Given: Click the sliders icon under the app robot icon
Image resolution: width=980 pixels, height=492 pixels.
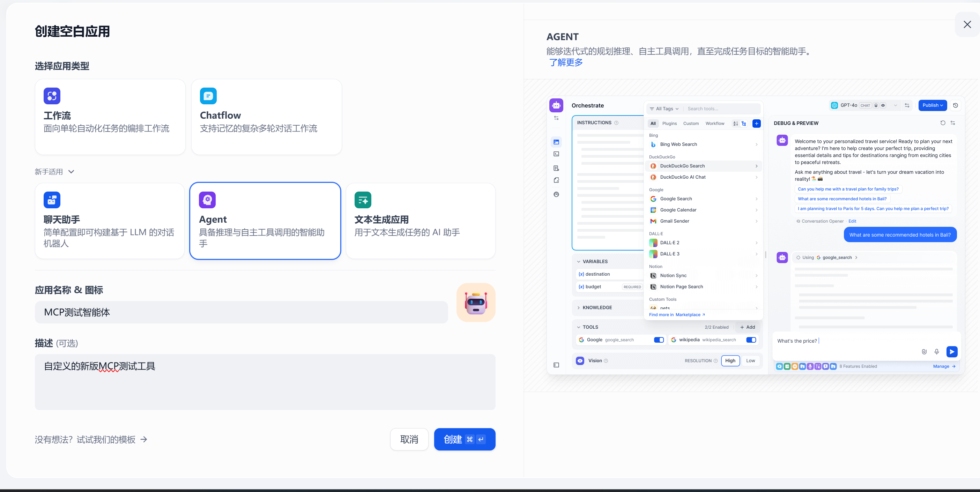Looking at the screenshot, I should tap(556, 118).
